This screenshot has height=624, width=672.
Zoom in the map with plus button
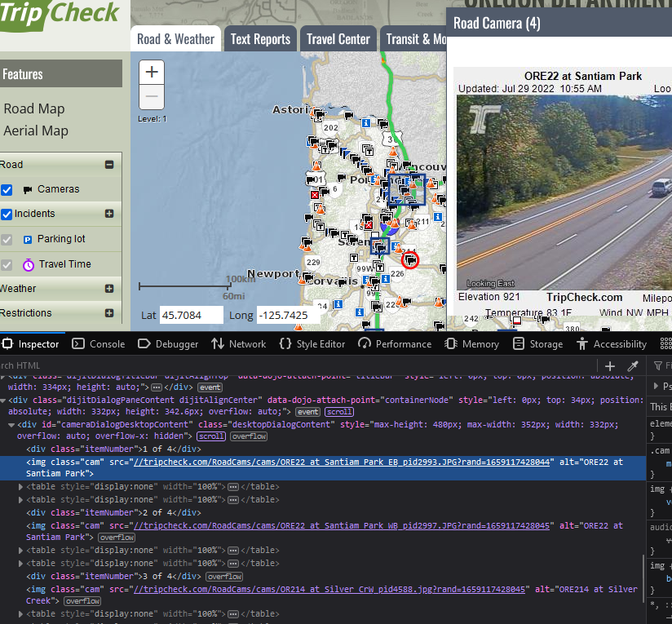tap(152, 72)
